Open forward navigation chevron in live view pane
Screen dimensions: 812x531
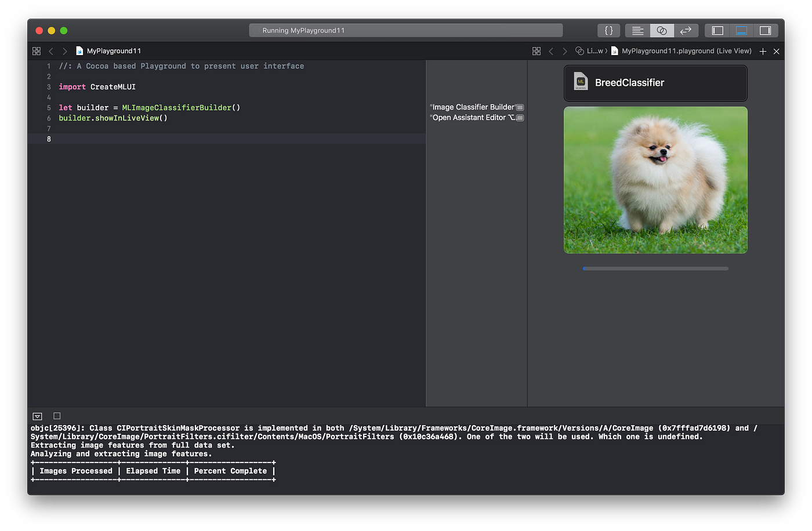point(564,51)
